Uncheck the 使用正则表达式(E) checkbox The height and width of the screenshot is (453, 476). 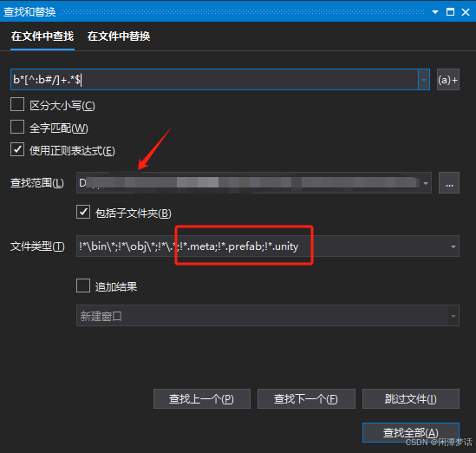17,149
